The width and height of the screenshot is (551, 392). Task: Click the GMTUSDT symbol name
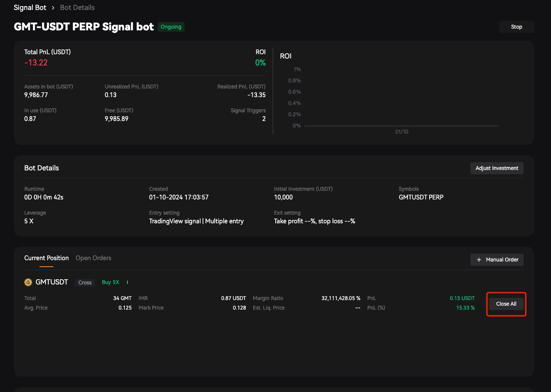52,282
